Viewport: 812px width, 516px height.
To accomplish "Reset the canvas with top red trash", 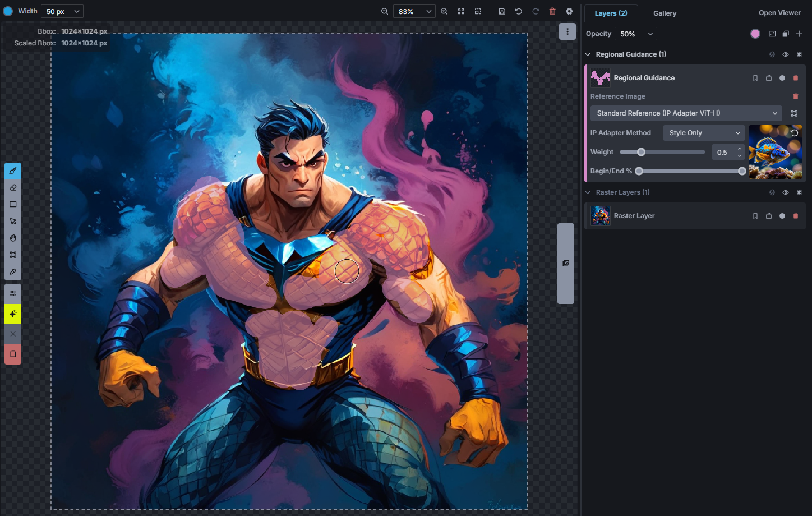I will point(552,11).
